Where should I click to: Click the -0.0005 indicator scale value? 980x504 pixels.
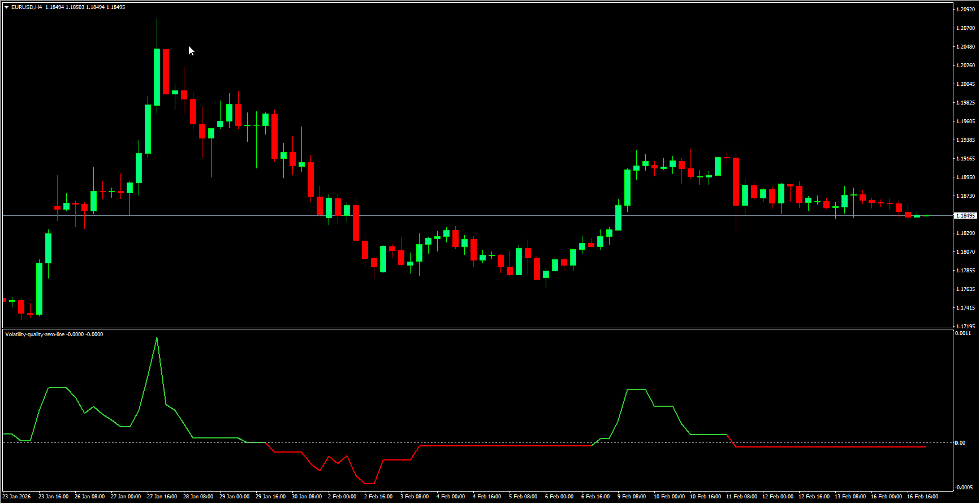[964, 487]
